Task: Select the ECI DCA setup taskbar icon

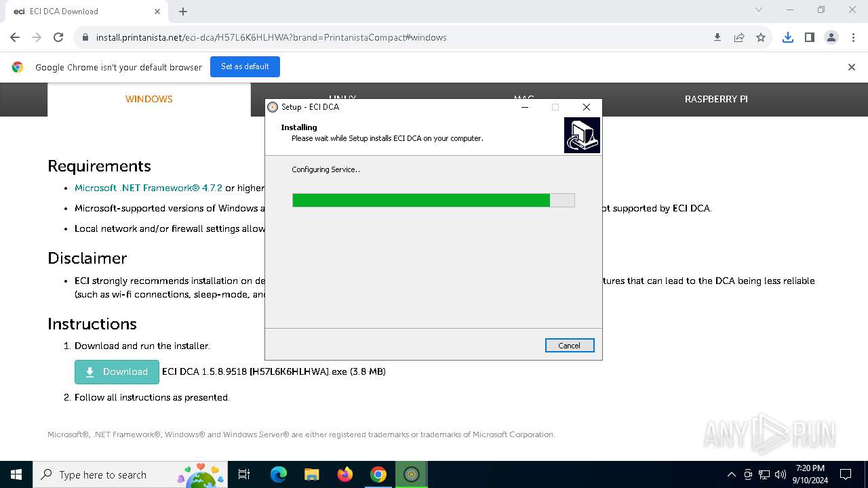Action: point(412,474)
